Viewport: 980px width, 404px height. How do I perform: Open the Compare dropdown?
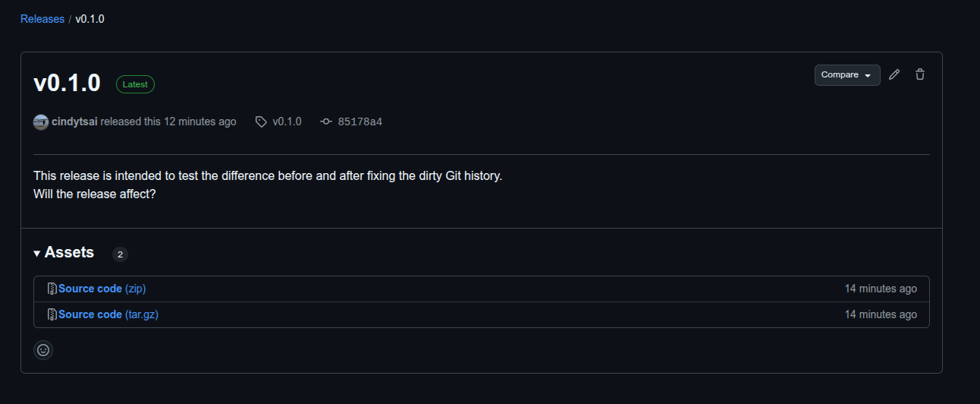click(847, 75)
